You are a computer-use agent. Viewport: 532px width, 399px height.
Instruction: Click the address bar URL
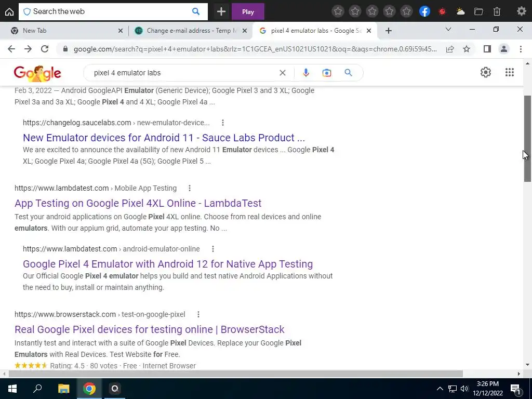[x=255, y=49]
